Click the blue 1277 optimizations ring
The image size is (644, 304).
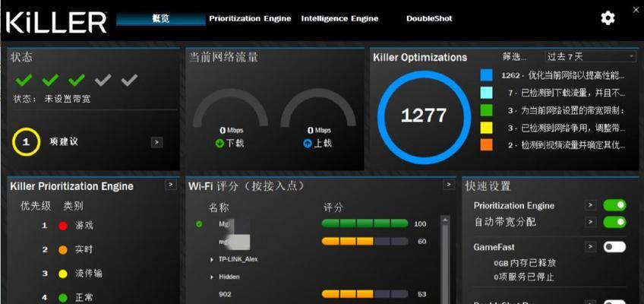pyautogui.click(x=424, y=118)
